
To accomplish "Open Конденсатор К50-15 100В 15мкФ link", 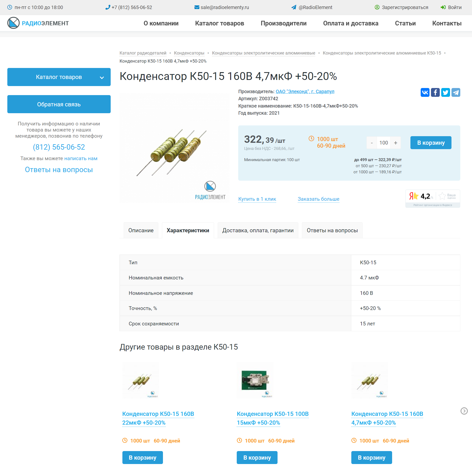I will point(273,418).
